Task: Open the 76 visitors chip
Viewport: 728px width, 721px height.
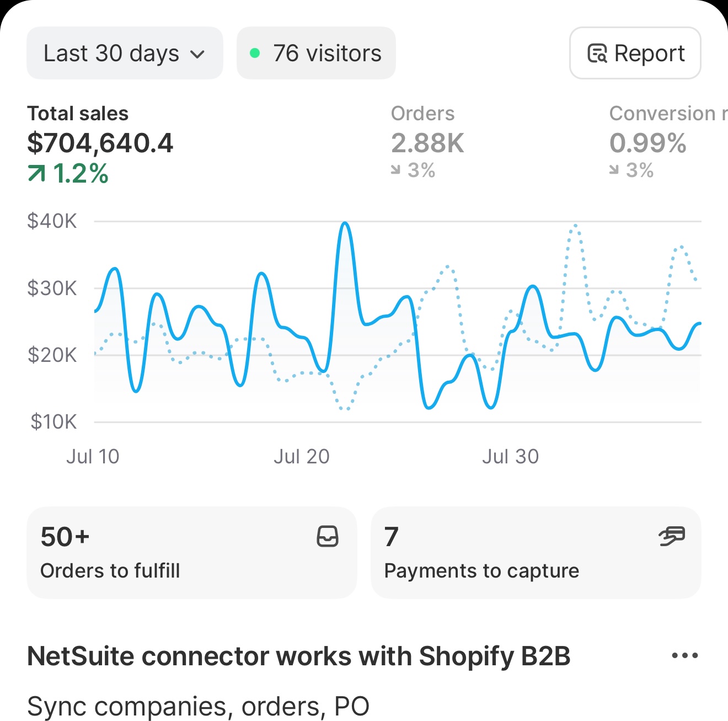Action: pos(316,53)
